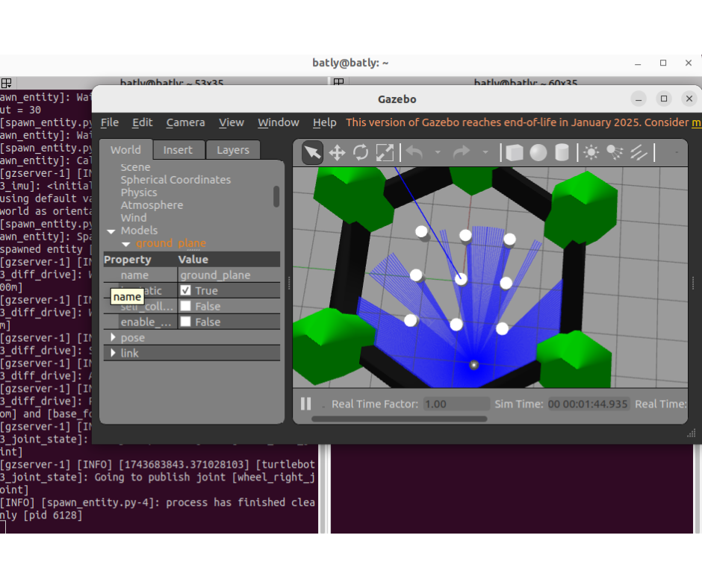Activate the rotate mode tool
Screen dimensions: 702x588
pos(361,153)
